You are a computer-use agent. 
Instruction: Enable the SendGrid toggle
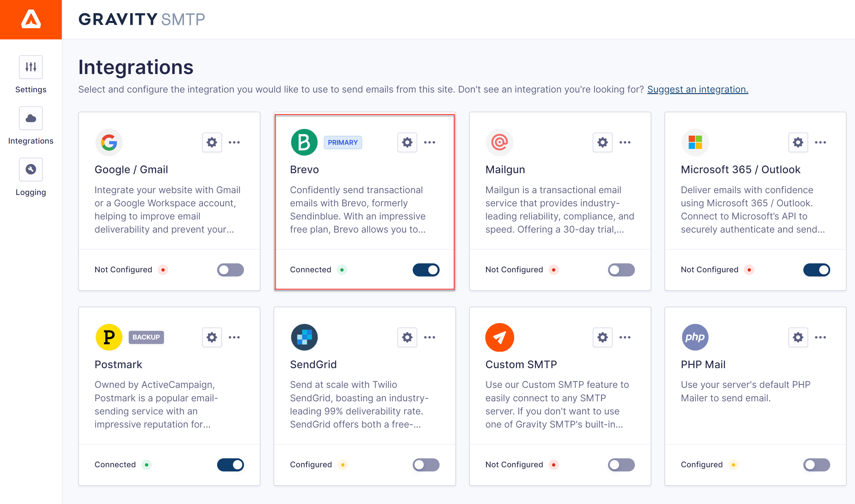[426, 465]
